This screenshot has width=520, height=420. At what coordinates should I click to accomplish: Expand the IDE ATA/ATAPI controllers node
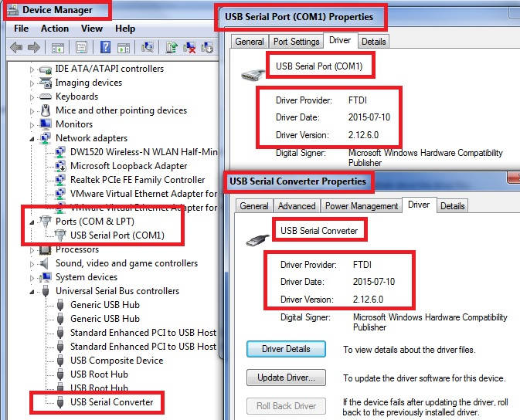pos(32,69)
